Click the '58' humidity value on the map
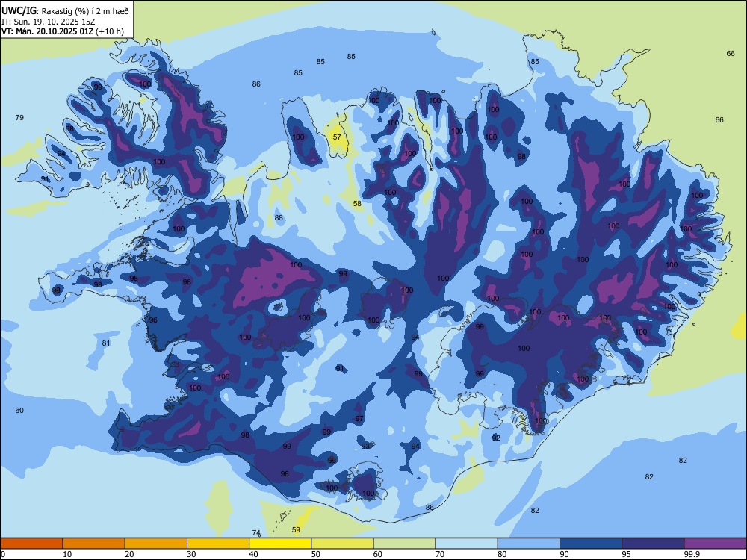This screenshot has width=747, height=560. tap(357, 204)
